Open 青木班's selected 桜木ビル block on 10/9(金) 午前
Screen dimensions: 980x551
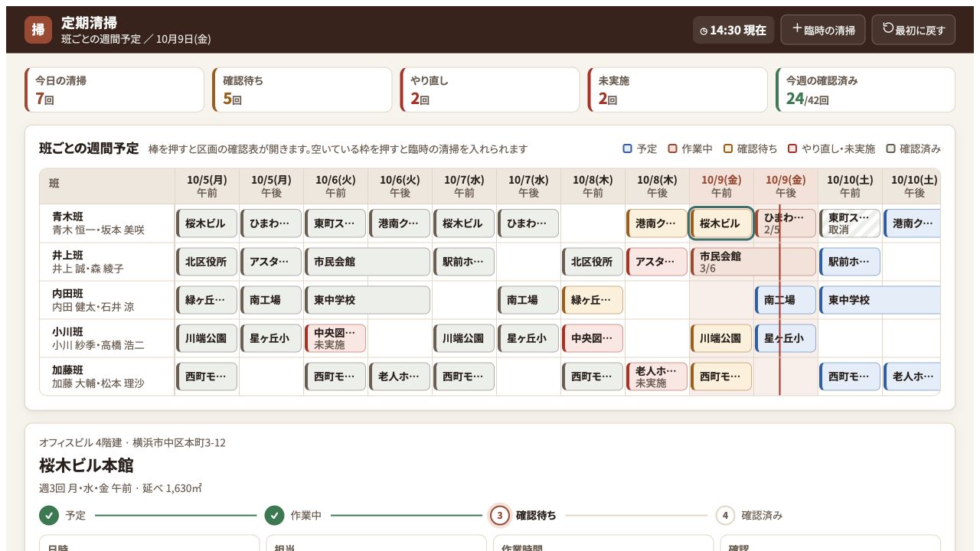coord(721,223)
